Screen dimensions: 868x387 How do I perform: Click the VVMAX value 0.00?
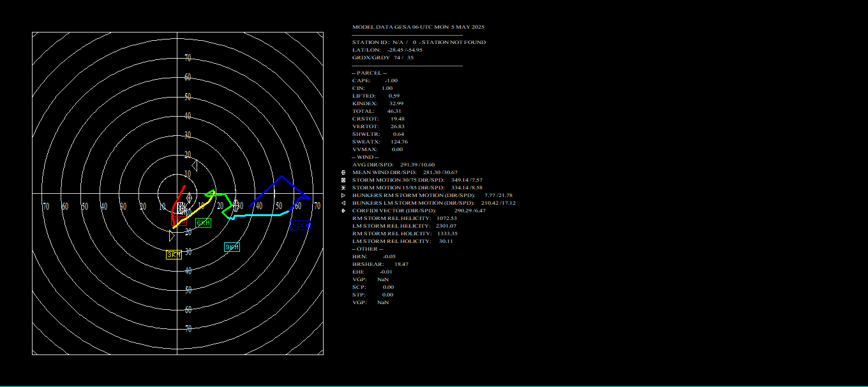pos(397,149)
